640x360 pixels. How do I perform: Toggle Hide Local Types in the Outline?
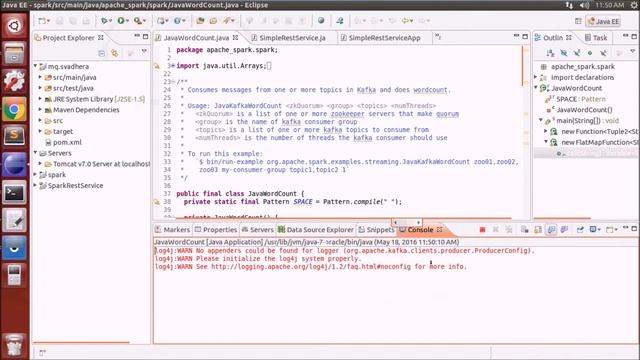pos(603,53)
